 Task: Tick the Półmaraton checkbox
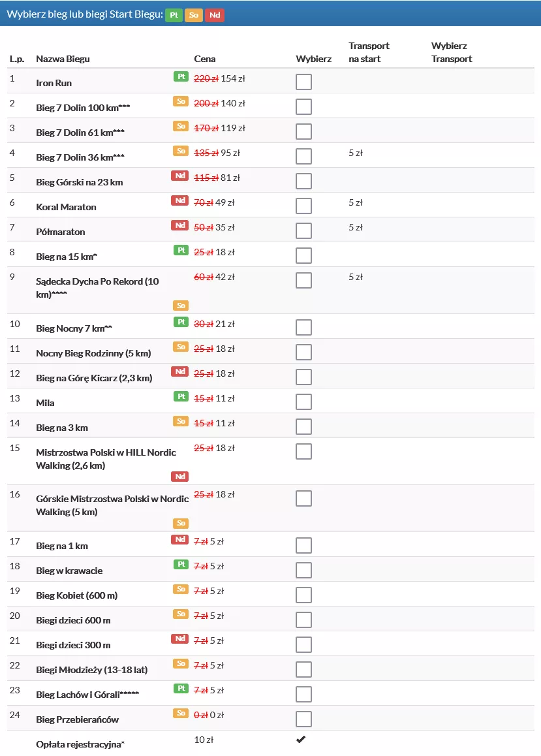tap(303, 231)
